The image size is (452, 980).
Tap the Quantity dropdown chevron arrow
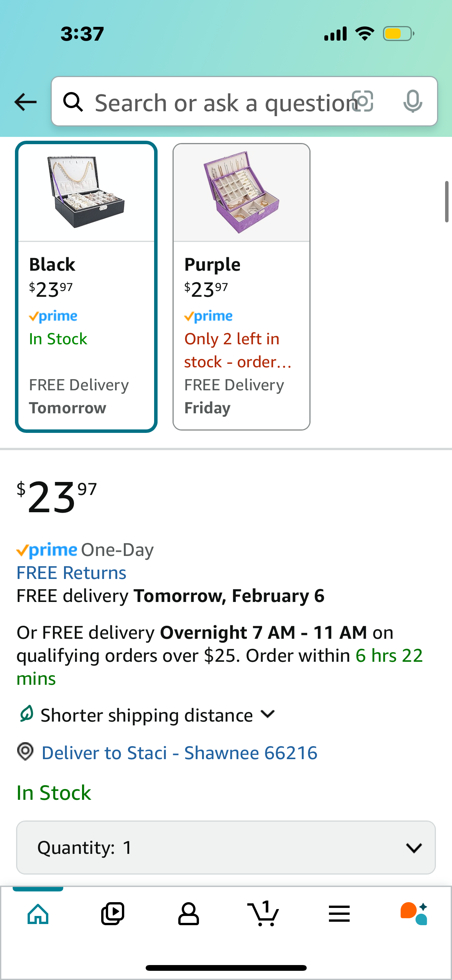[414, 848]
